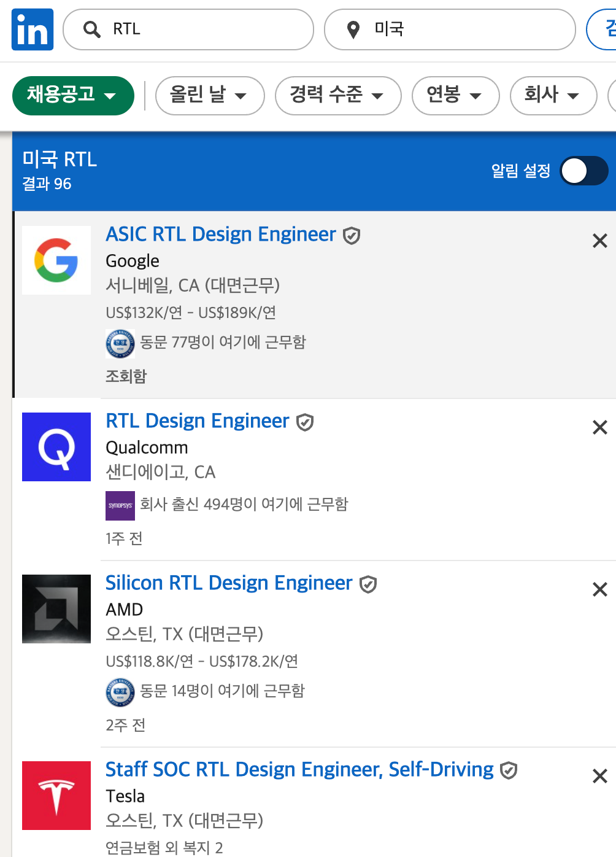Click the search magnifier icon in keyword field
The image size is (616, 857).
[x=91, y=29]
